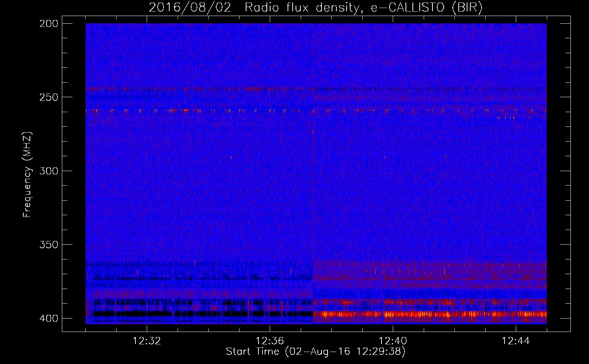Click the 350 frequency tick label
Screen dimensions: 589x364
[x=49, y=245]
